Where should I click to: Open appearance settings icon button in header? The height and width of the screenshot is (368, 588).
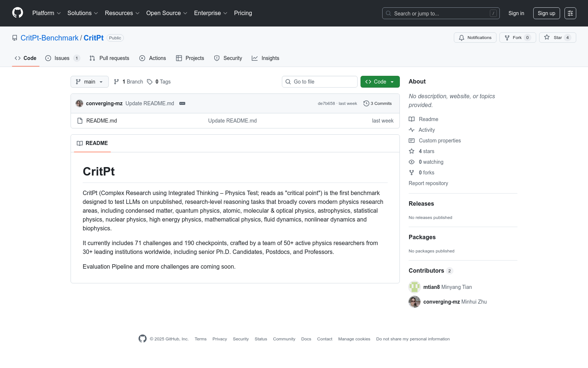(x=570, y=13)
